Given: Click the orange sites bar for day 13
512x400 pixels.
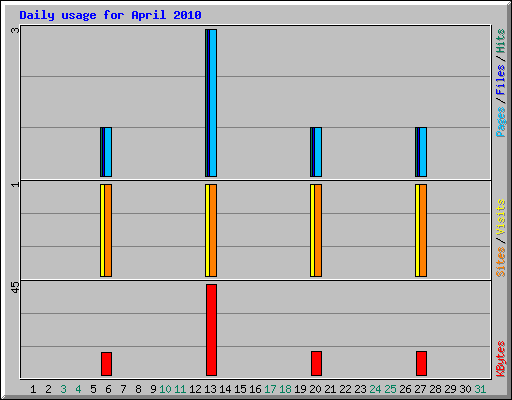Looking at the screenshot, I should pyautogui.click(x=213, y=230).
